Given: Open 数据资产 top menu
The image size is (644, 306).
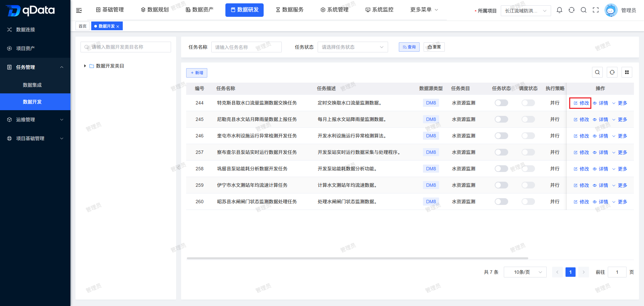Looking at the screenshot, I should [200, 10].
